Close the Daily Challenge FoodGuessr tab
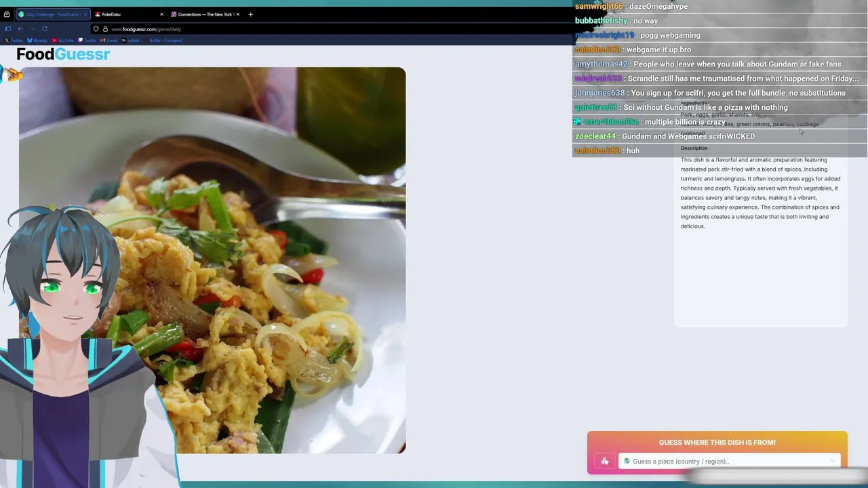This screenshot has width=868, height=488. click(85, 14)
